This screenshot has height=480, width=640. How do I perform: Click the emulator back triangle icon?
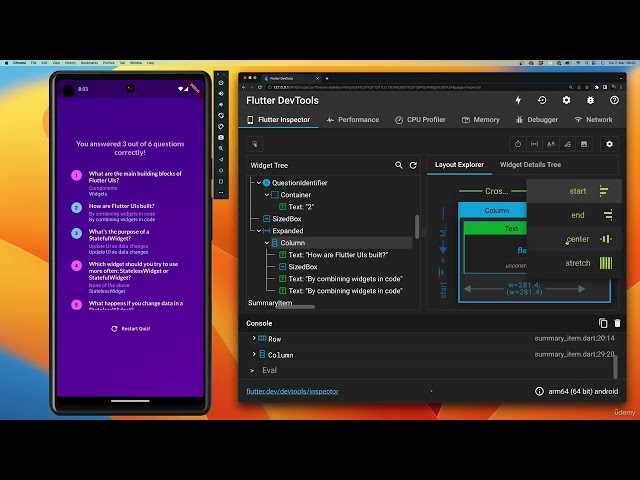[x=221, y=160]
